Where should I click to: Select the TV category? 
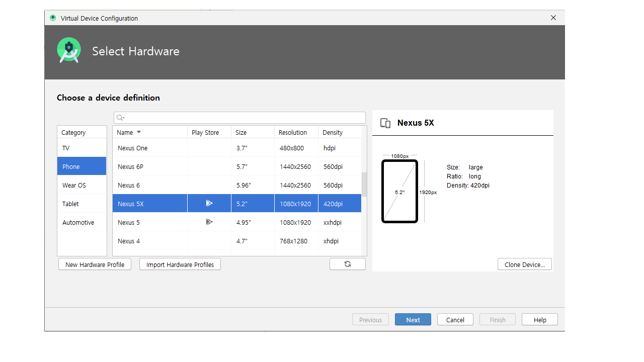(66, 148)
